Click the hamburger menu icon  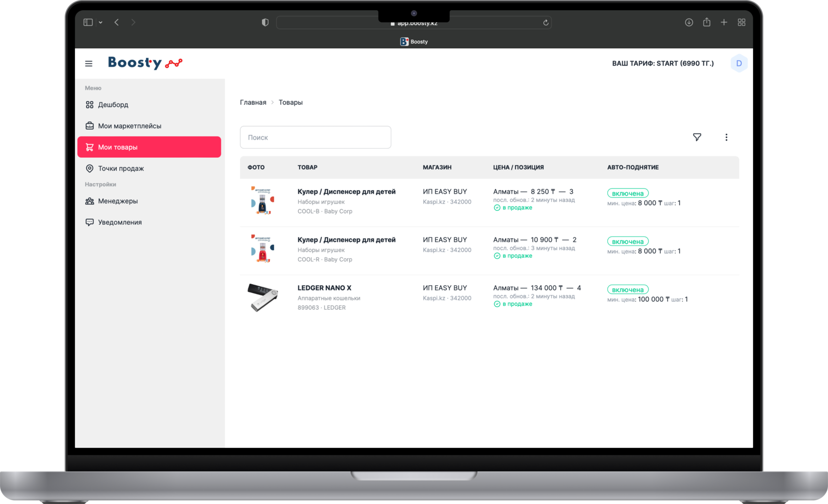tap(89, 64)
